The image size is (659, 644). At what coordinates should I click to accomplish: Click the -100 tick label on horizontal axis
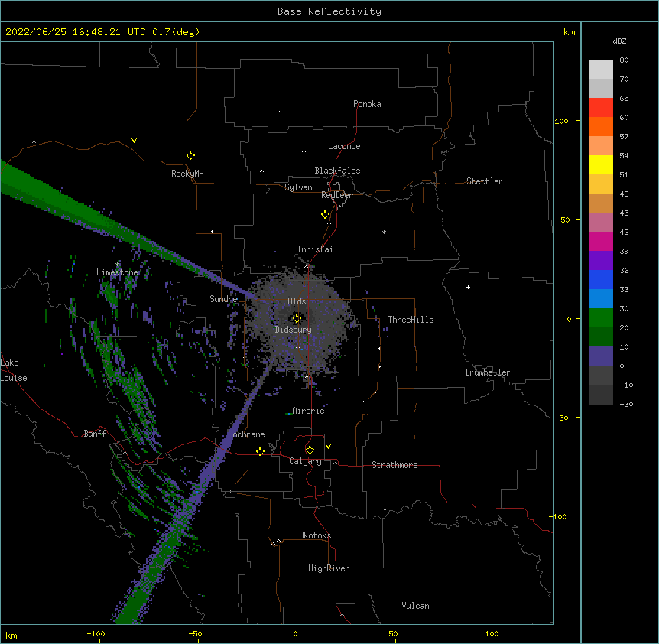[x=96, y=633]
